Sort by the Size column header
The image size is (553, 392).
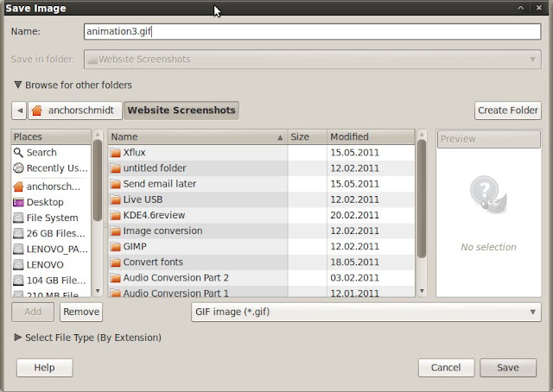click(307, 136)
